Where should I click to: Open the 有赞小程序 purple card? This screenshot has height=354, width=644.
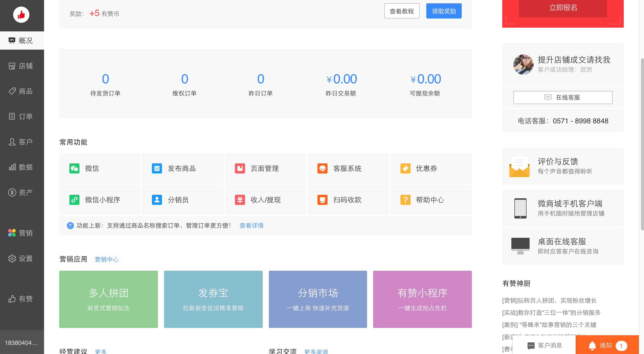point(422,299)
